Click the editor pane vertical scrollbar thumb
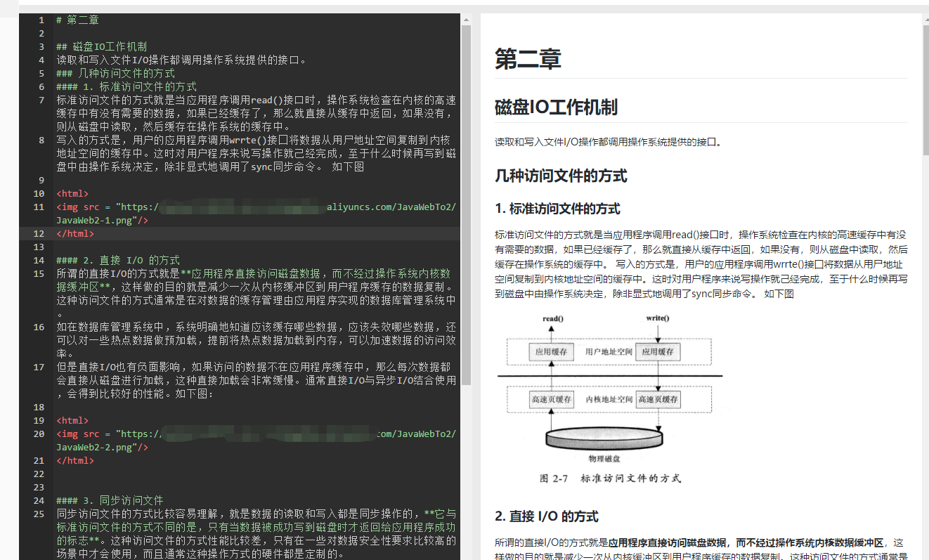 coord(465,206)
